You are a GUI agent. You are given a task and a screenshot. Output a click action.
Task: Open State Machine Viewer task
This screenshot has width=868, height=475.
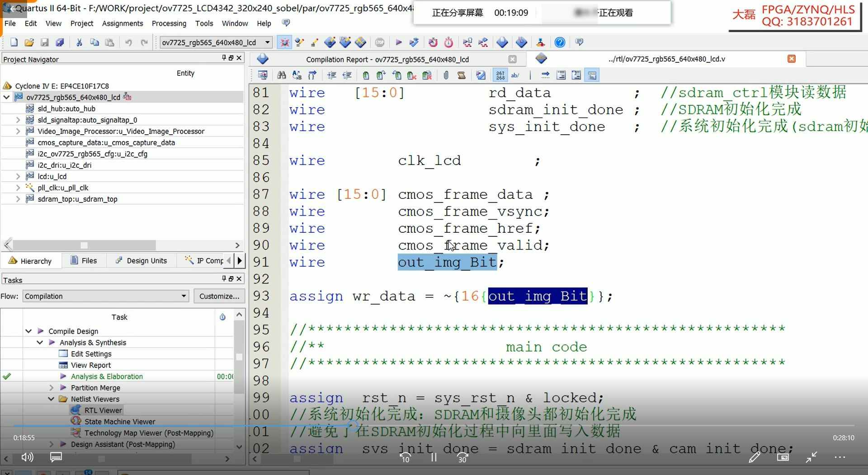[x=120, y=422]
